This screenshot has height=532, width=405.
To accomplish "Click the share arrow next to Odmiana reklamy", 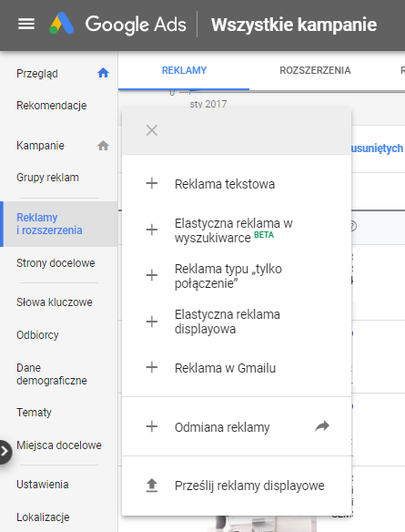I will click(x=322, y=425).
